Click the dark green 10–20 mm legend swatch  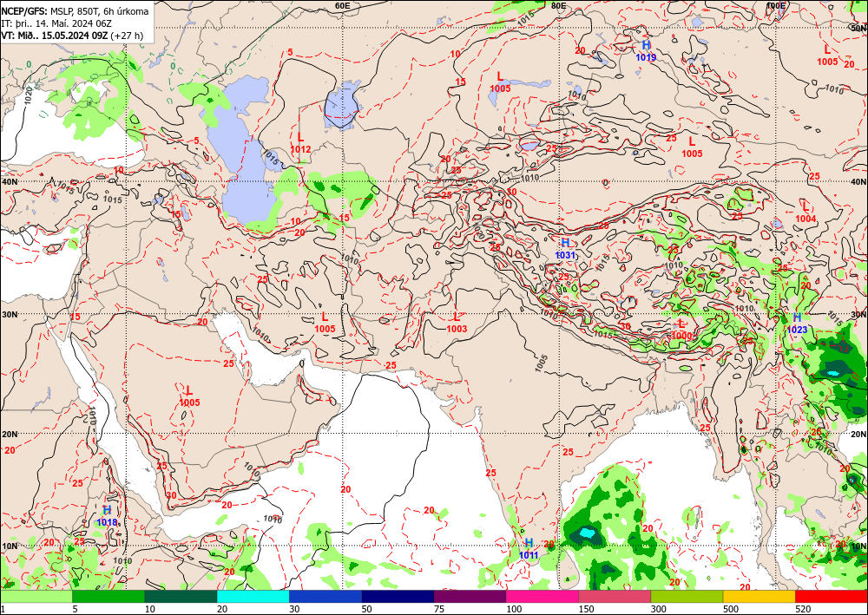click(x=181, y=597)
